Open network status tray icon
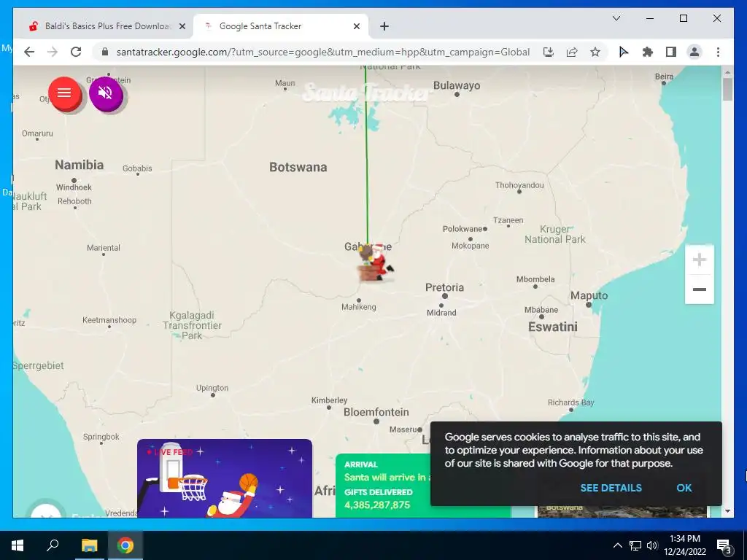The width and height of the screenshot is (747, 560). [635, 545]
